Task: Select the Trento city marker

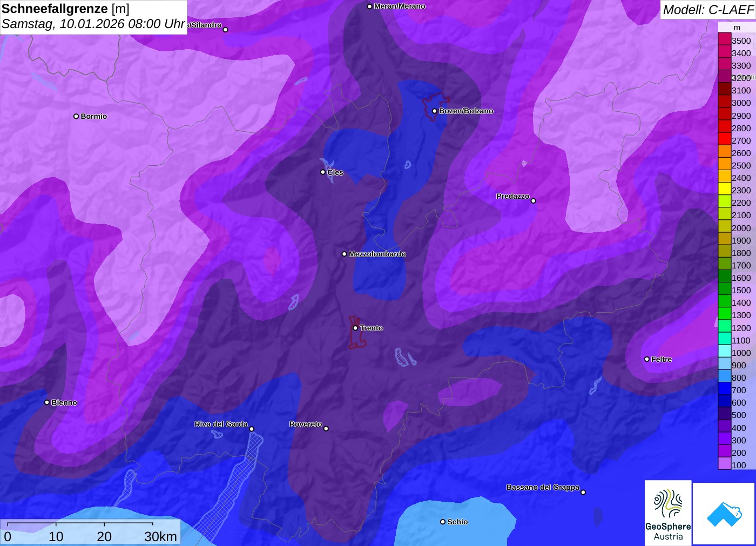Action: (355, 328)
